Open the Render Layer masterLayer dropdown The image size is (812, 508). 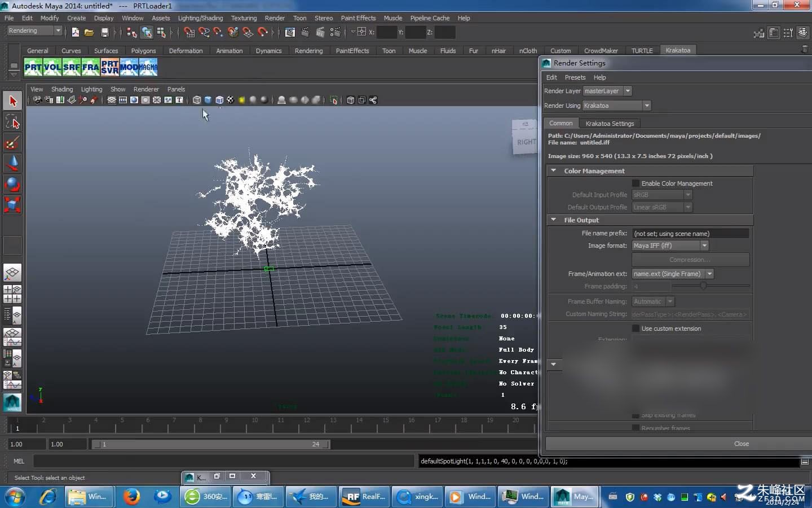pyautogui.click(x=607, y=91)
